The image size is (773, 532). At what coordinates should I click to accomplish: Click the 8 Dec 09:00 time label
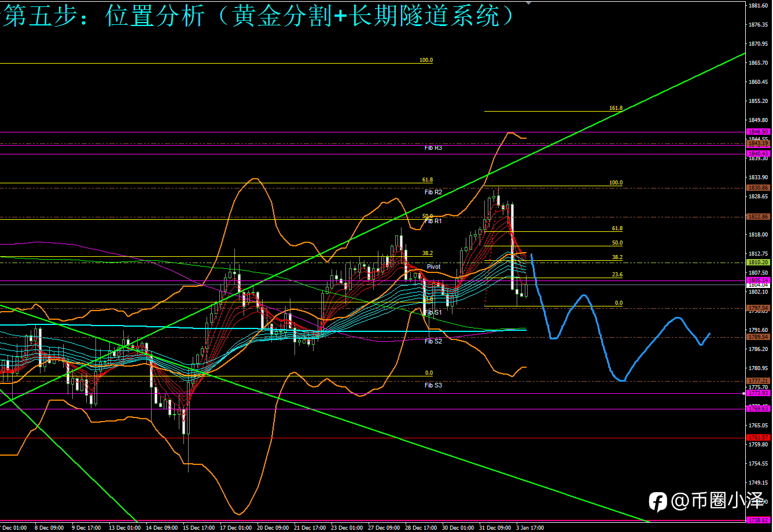(x=49, y=528)
